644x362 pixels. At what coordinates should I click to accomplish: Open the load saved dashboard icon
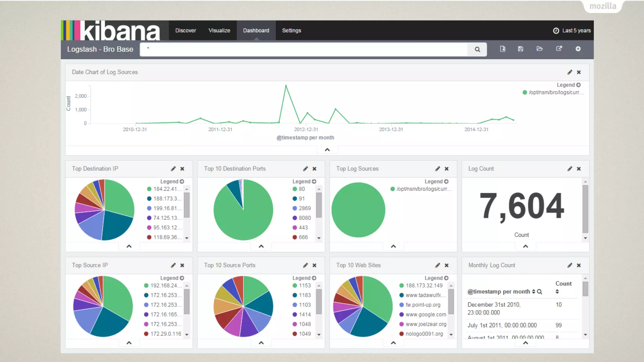(540, 49)
